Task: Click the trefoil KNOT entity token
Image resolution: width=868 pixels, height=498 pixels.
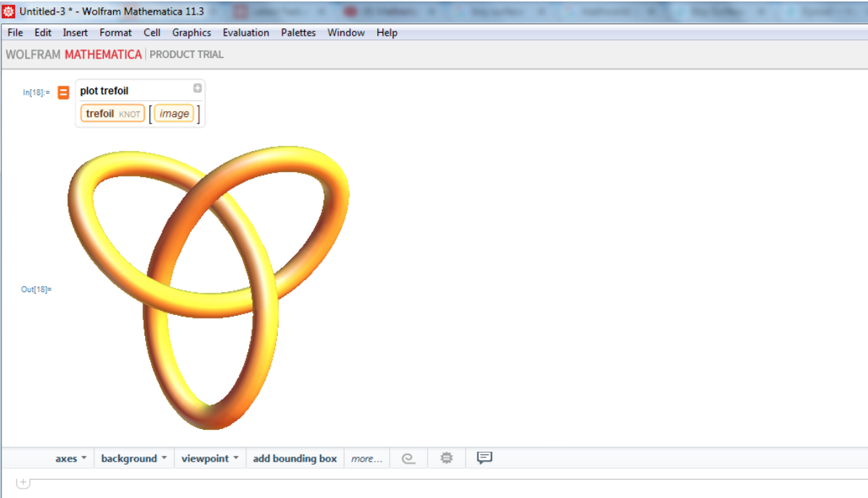Action: pos(112,114)
